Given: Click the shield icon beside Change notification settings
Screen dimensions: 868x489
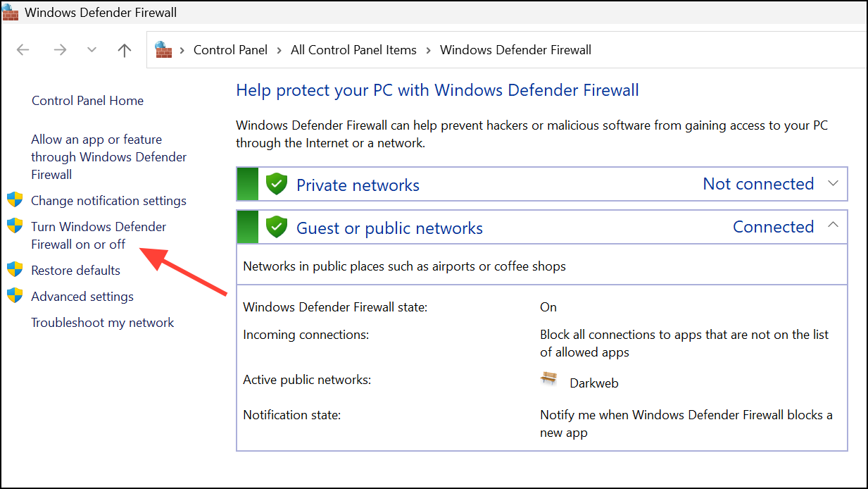Looking at the screenshot, I should [15, 199].
